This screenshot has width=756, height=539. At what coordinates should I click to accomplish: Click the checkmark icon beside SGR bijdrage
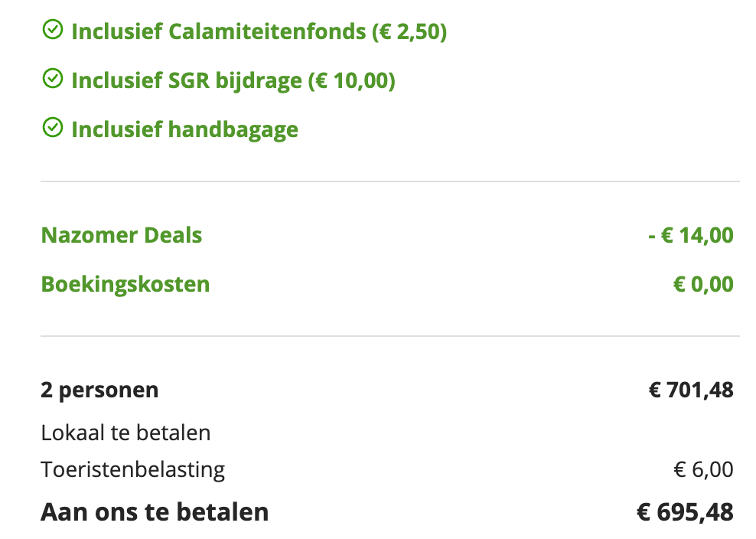coord(52,79)
